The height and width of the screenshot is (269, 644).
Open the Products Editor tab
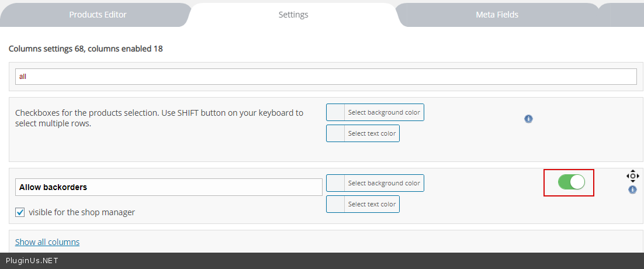click(98, 15)
